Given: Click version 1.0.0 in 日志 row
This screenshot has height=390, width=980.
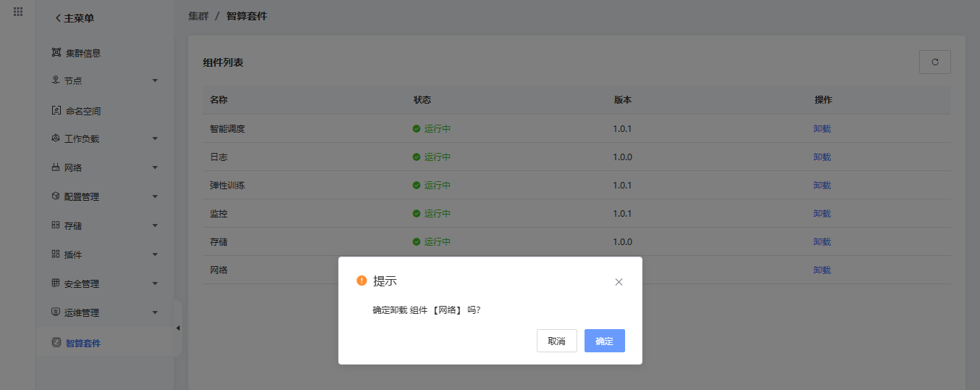Looking at the screenshot, I should (x=622, y=157).
